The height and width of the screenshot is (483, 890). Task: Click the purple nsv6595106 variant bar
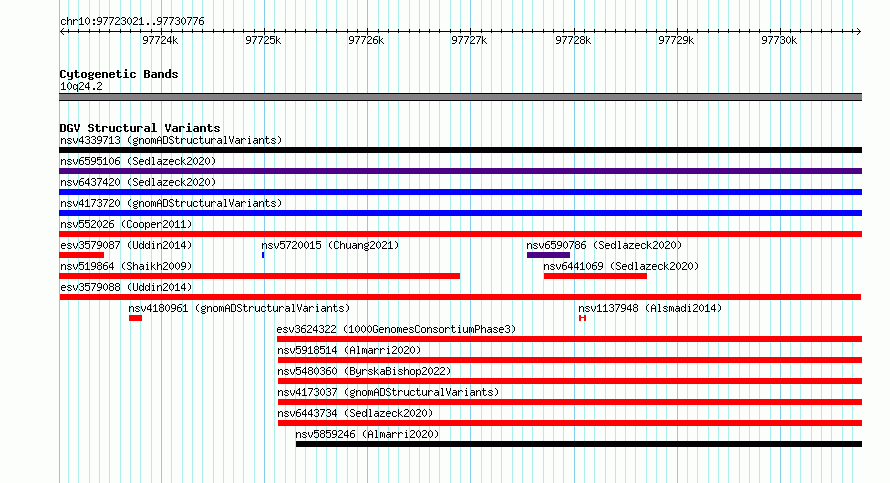460,171
